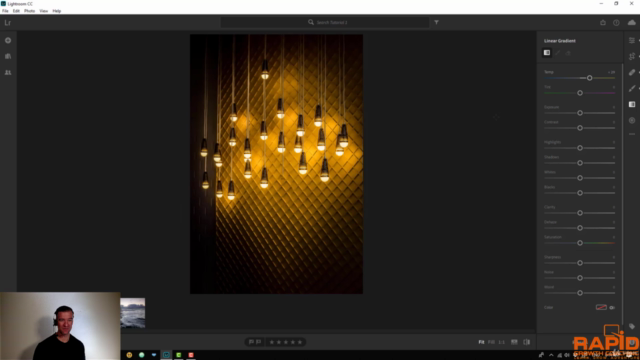Click the Whites slider handle
Viewport: 640px width, 360px height.
(580, 178)
